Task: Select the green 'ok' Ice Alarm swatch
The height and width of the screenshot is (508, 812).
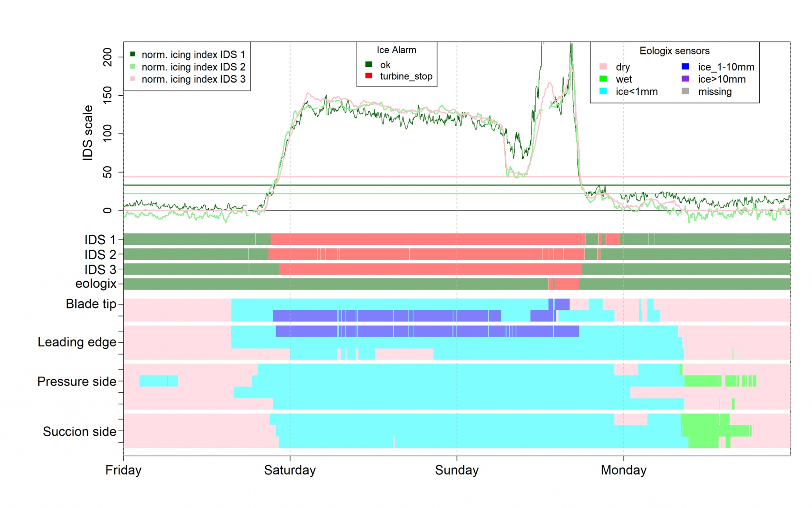Action: click(x=369, y=65)
